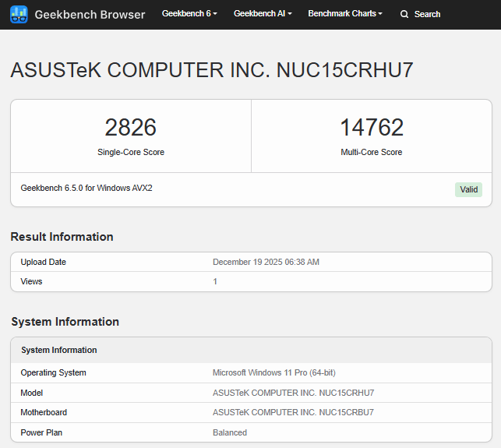Open the Geekbench 6 dropdown menu
The height and width of the screenshot is (448, 501).
(189, 14)
